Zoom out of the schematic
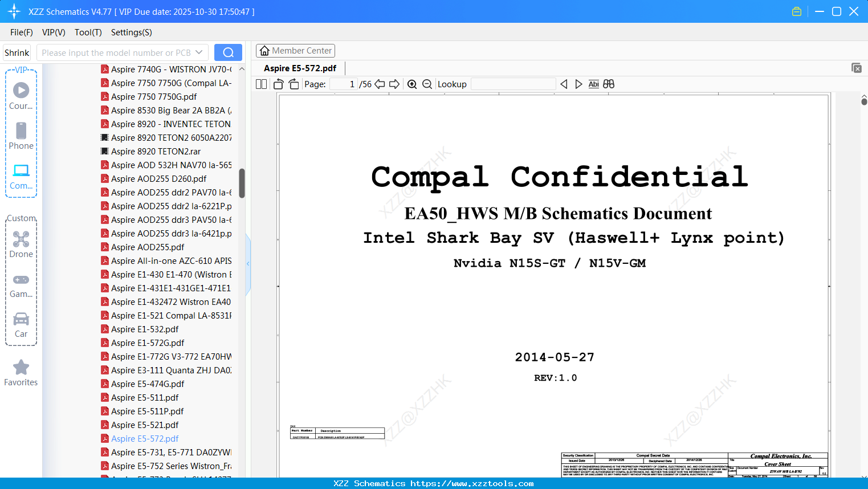Screen dimensions: 868x489 427,84
